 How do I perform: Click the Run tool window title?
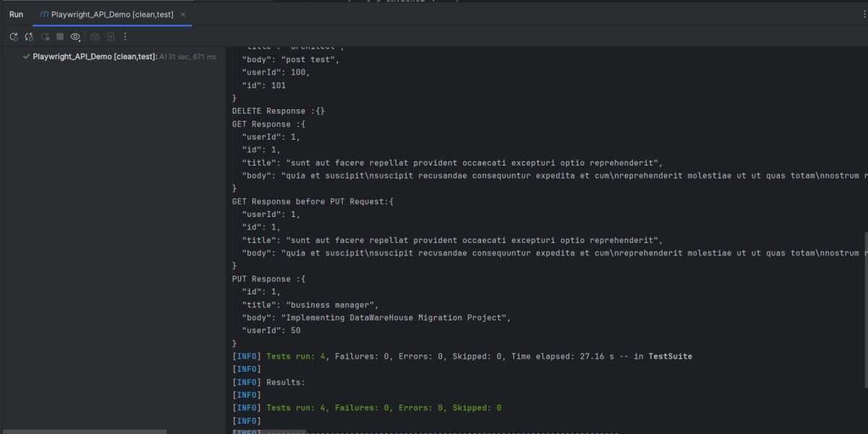click(16, 14)
